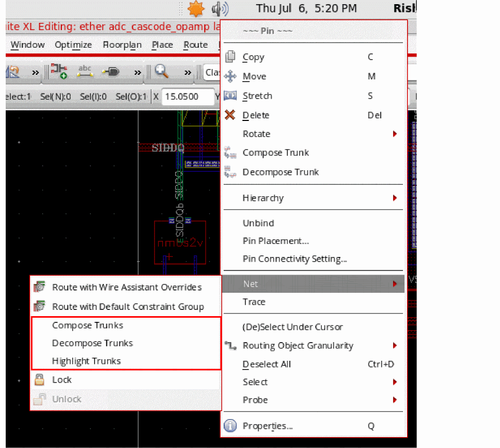
Task: Select Route with Wire Assistant Overrides
Action: pos(127,287)
